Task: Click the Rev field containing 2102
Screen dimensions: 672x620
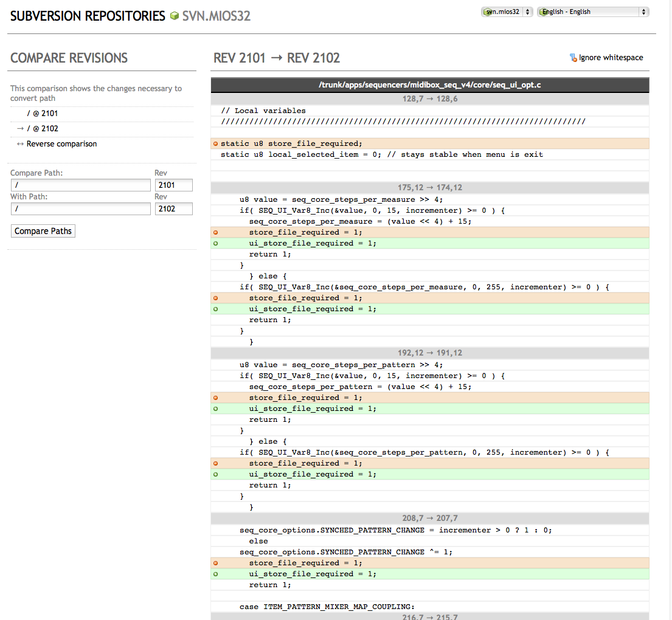Action: coord(174,209)
